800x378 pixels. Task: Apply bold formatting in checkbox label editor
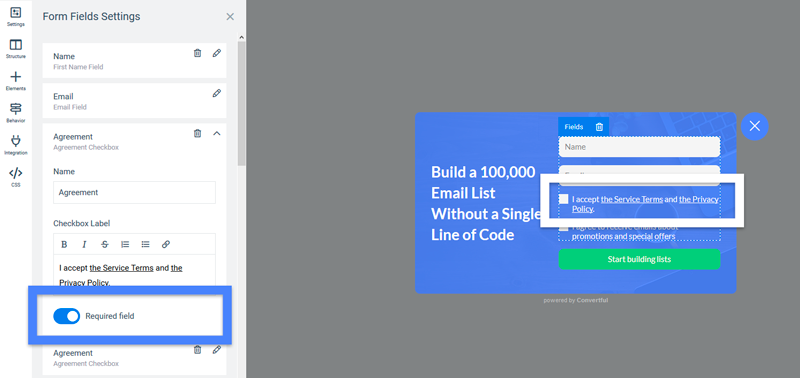64,244
